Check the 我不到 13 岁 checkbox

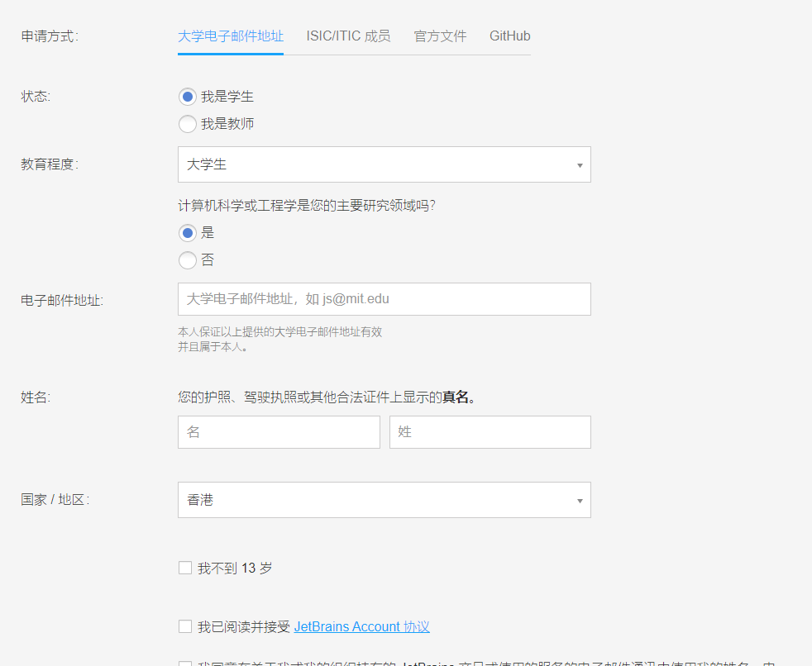coord(185,568)
